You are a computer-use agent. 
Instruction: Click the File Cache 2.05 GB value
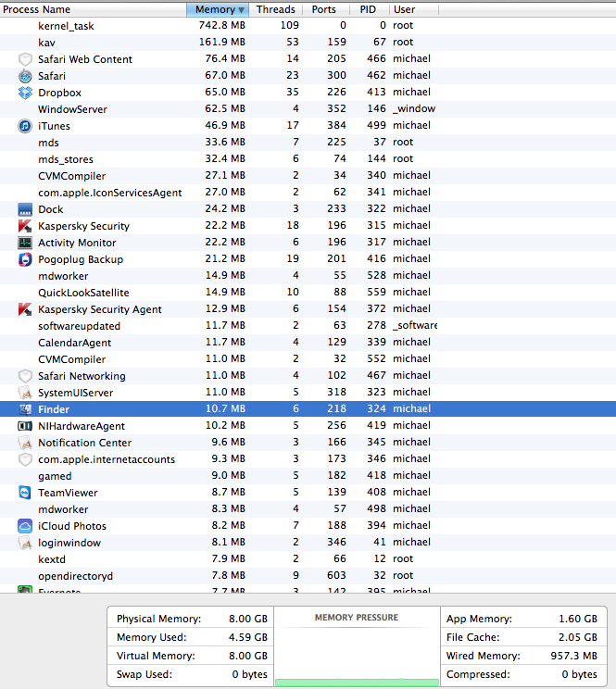coord(578,637)
